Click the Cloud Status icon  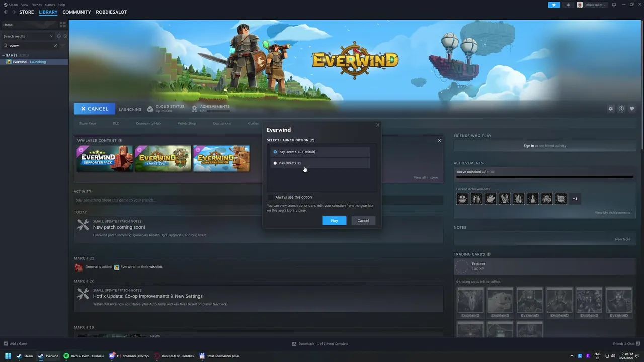pos(150,109)
